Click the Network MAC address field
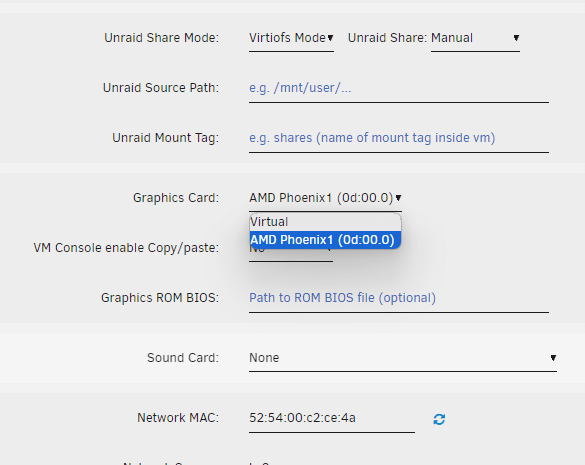 tap(332, 418)
